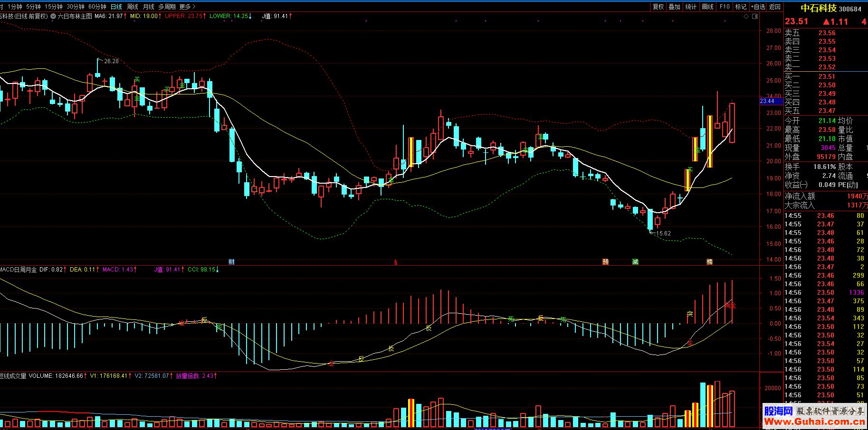Open indicator dropdown beside 六日布林主图

53,16
